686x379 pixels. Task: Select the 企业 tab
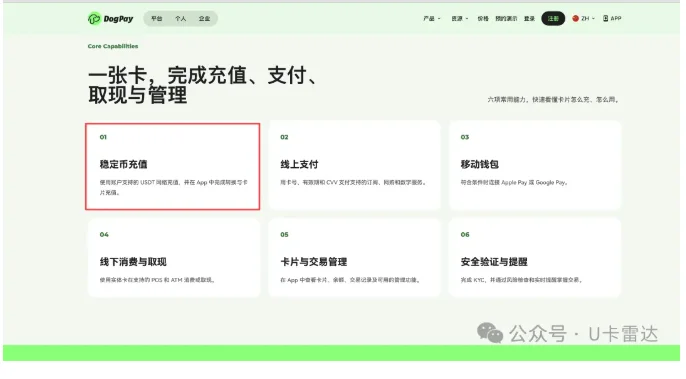(x=204, y=18)
